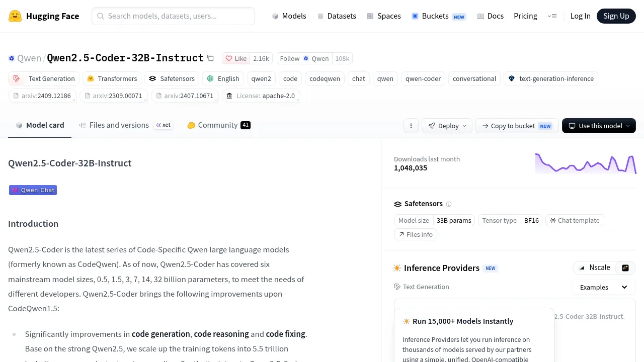Click the Introduction heading
The width and height of the screenshot is (644, 362).
pos(33,224)
